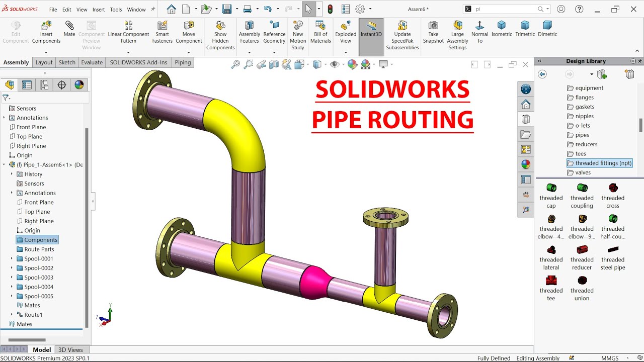The height and width of the screenshot is (362, 644).
Task: Click Normal To view
Action: click(479, 32)
